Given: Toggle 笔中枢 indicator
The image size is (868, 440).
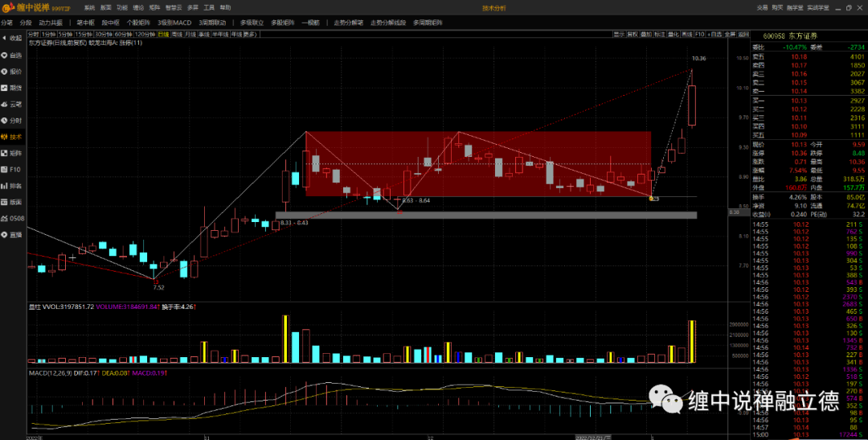Looking at the screenshot, I should [x=85, y=23].
